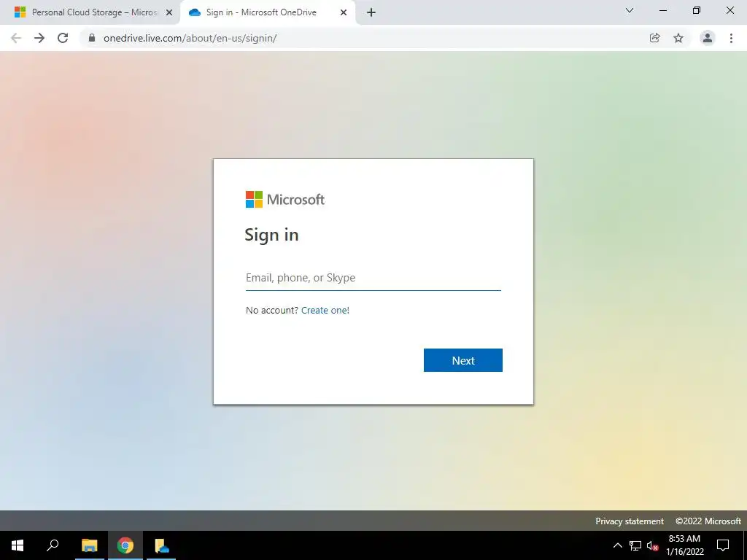Go back to the previous page

point(16,38)
